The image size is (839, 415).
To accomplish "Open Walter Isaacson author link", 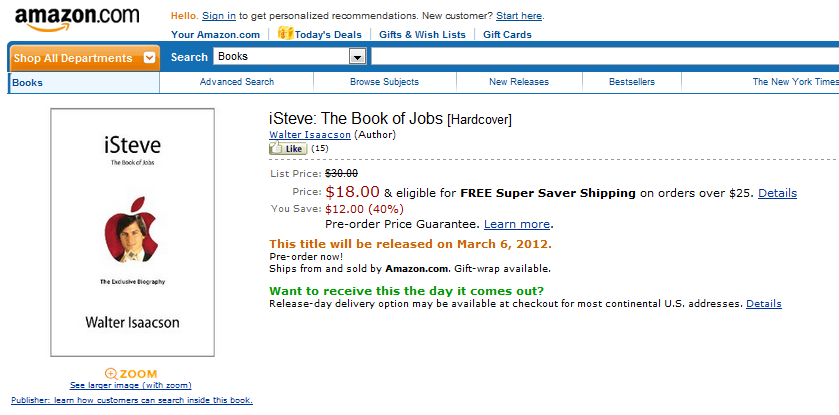I will [310, 135].
